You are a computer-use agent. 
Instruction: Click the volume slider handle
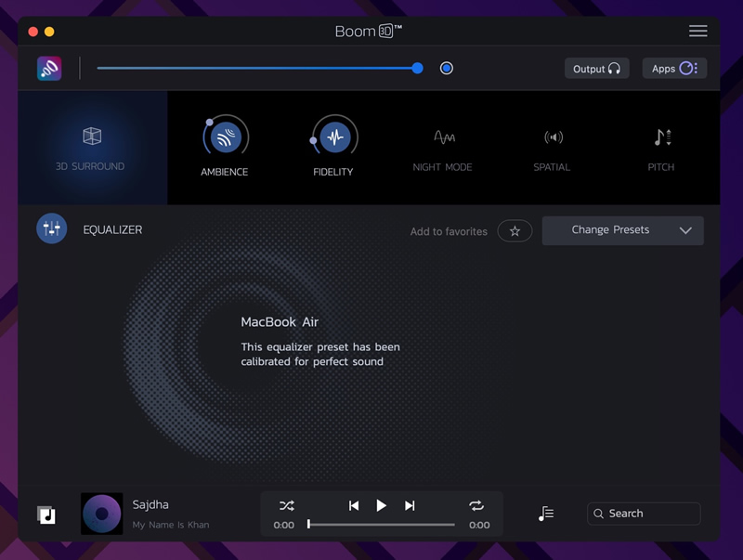tap(417, 68)
